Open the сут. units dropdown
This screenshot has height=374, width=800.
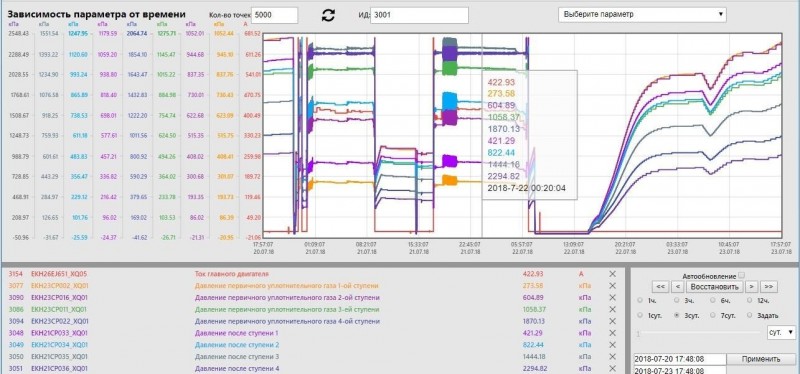click(781, 333)
